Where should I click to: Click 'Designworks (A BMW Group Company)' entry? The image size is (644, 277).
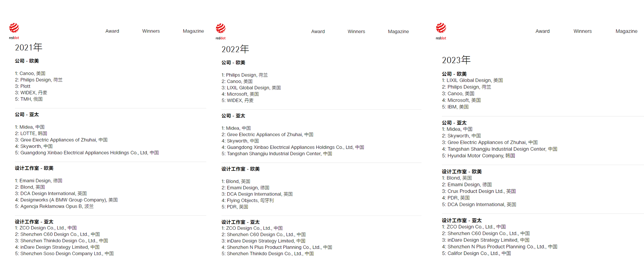coord(66,200)
